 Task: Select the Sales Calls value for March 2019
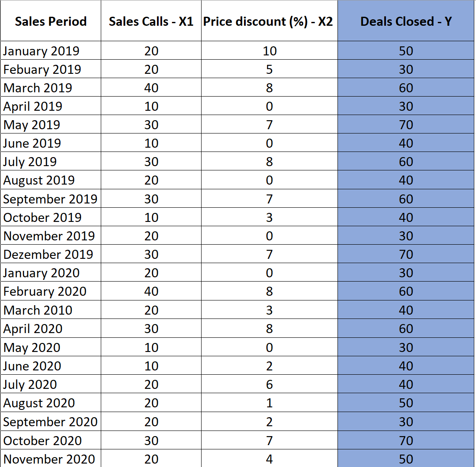(151, 88)
